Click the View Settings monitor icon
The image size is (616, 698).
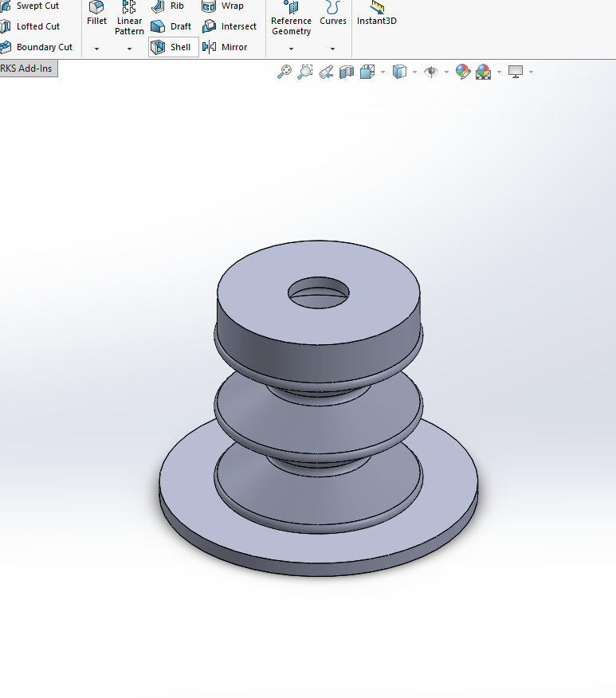(x=516, y=72)
